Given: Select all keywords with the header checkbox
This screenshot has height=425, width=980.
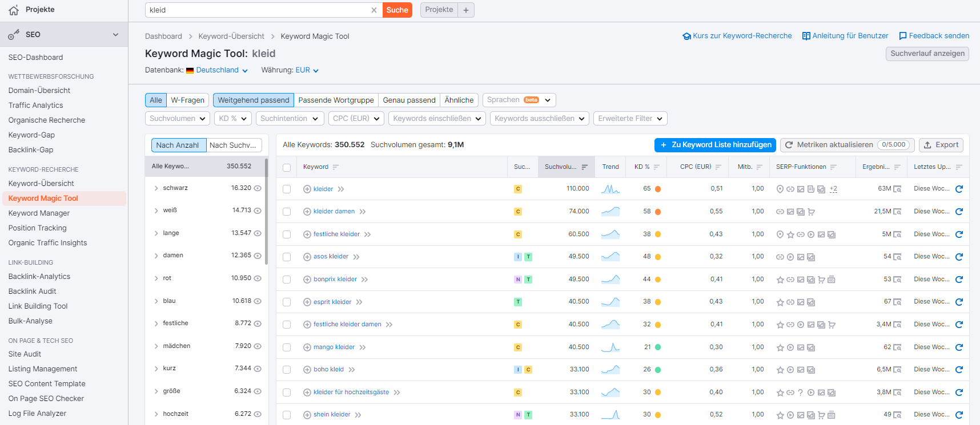Looking at the screenshot, I should click(x=287, y=167).
